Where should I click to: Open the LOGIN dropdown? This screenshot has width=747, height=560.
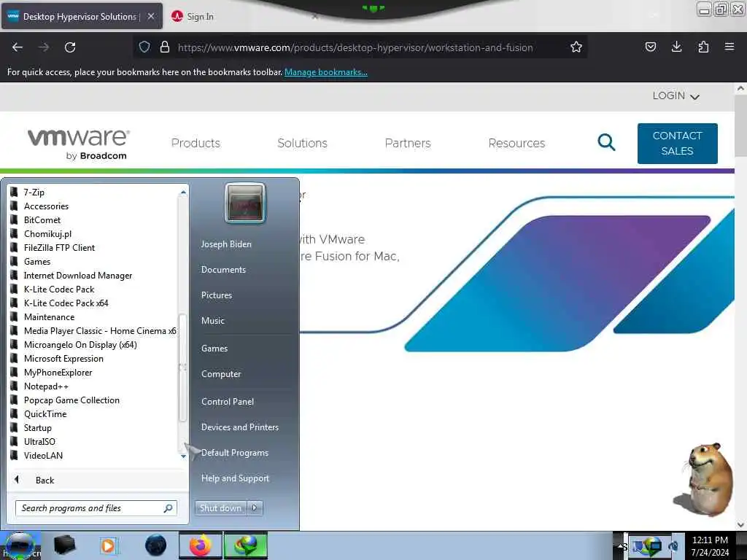[676, 96]
